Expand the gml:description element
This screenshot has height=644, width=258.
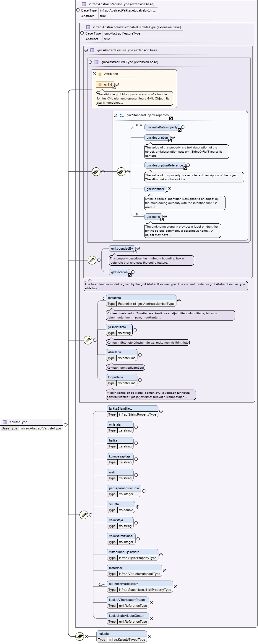(173, 138)
